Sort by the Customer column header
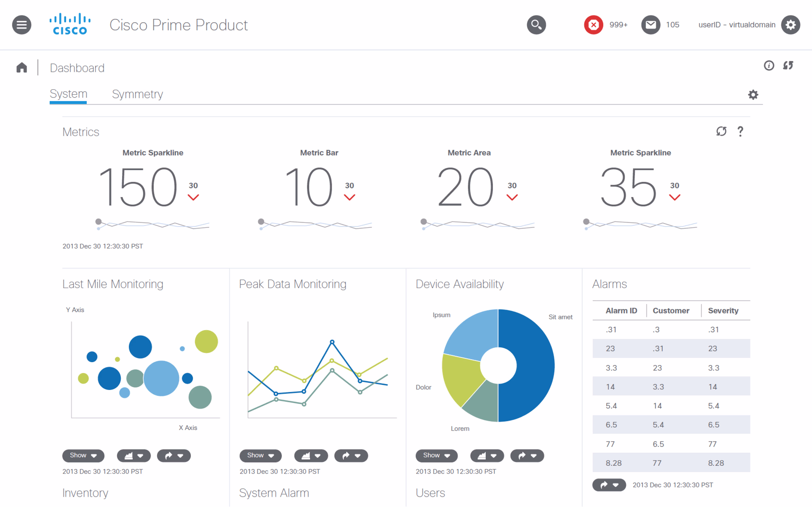812x507 pixels. (x=671, y=311)
